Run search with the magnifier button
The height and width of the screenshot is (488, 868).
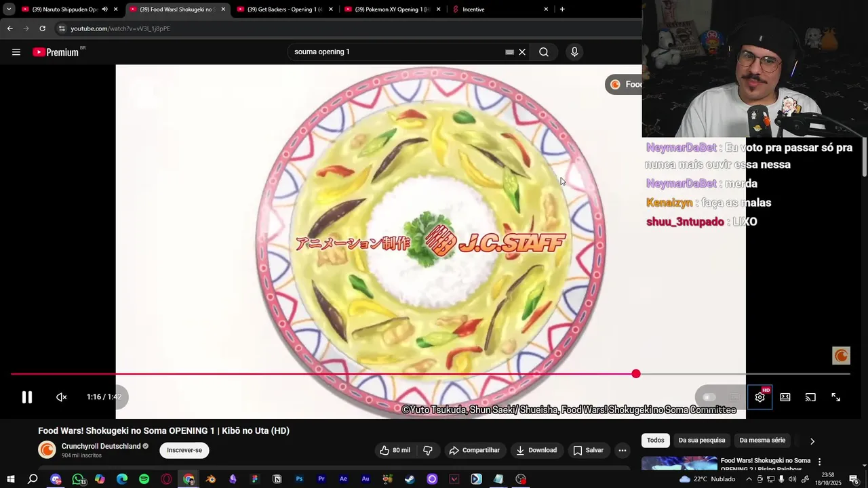point(544,52)
